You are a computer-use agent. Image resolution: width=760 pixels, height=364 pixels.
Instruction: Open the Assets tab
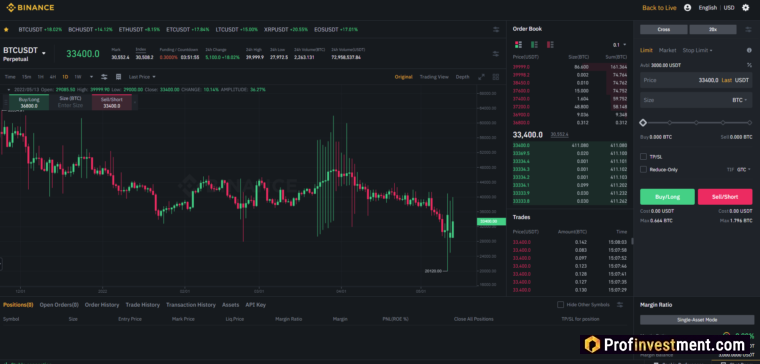231,304
